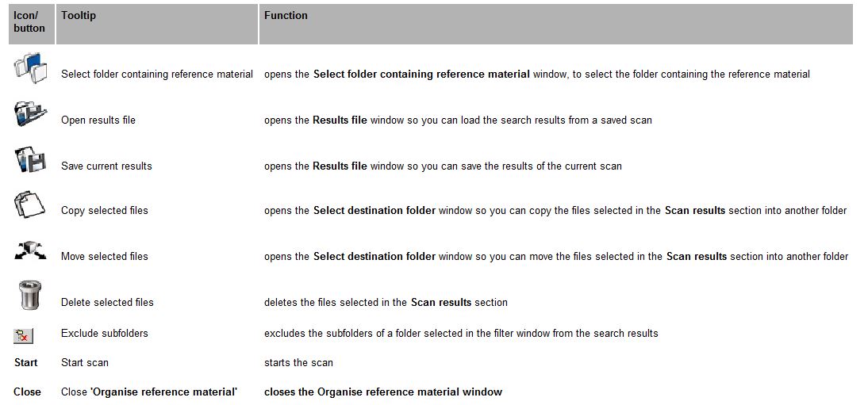Viewport: 868px width, 405px height.
Task: Click the Save current results floppy icon
Action: point(30,159)
